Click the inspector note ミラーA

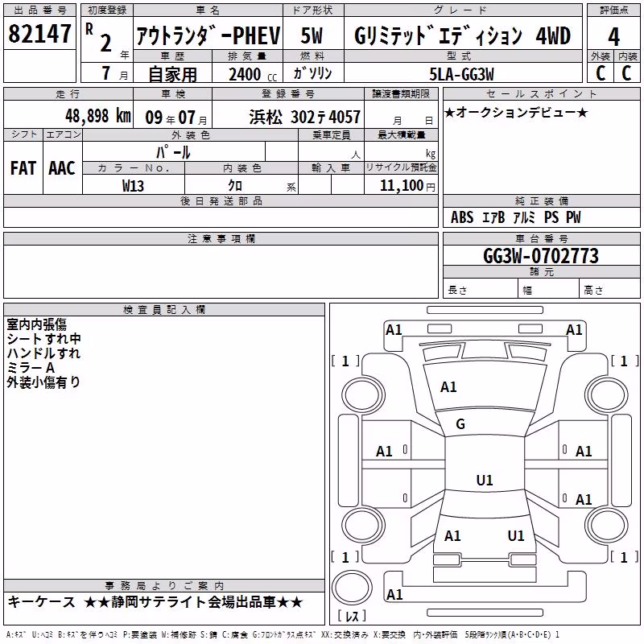[x=31, y=368]
